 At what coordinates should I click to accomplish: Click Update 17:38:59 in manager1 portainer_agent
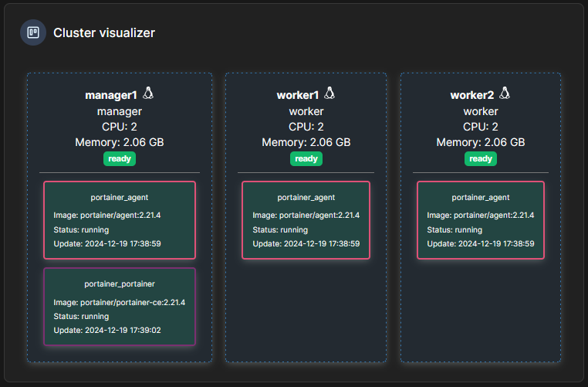[x=107, y=243]
